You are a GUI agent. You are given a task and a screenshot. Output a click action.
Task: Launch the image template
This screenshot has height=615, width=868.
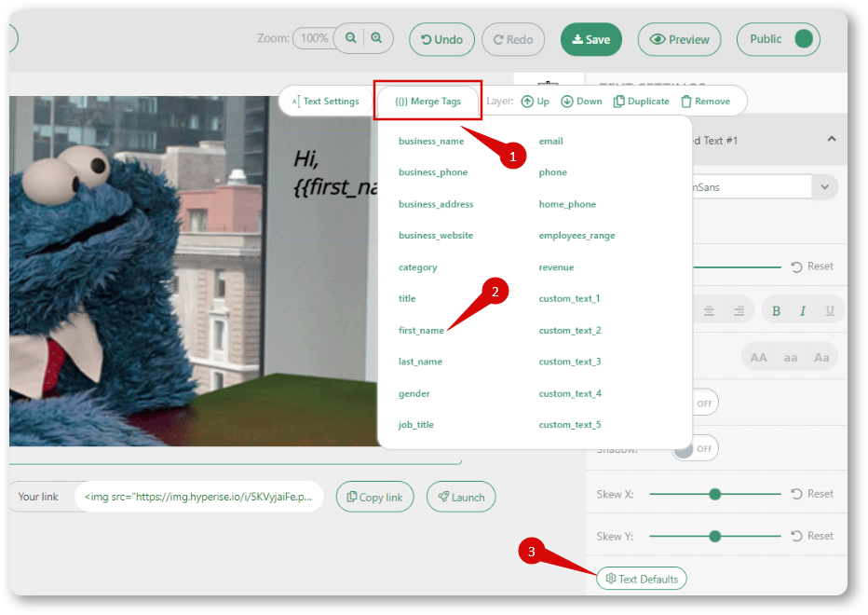click(461, 497)
